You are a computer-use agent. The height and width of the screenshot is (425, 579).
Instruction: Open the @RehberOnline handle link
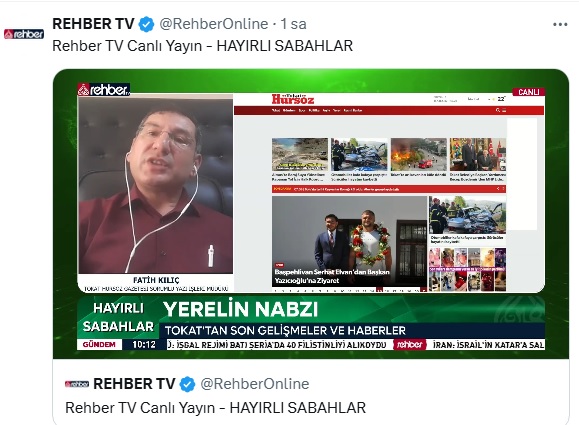[214, 24]
